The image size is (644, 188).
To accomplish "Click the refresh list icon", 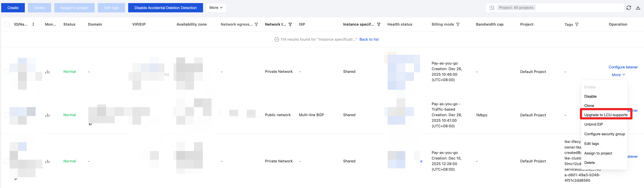I will (628, 8).
